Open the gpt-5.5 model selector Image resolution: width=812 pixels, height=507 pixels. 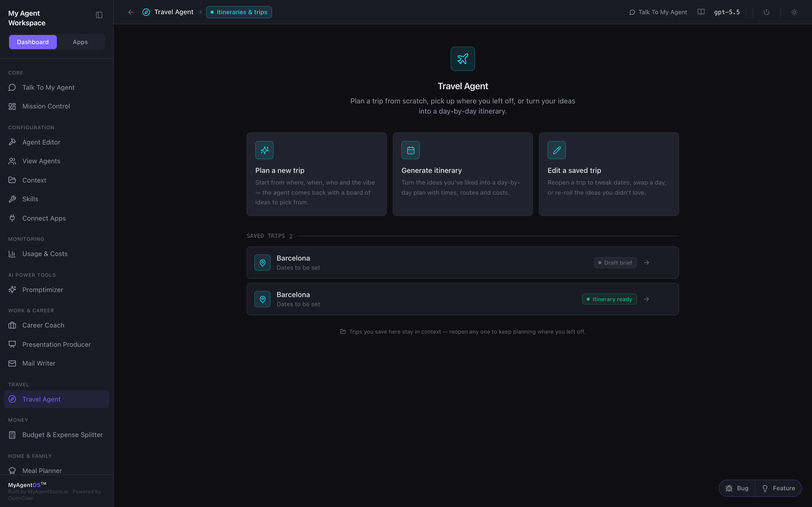pyautogui.click(x=727, y=12)
